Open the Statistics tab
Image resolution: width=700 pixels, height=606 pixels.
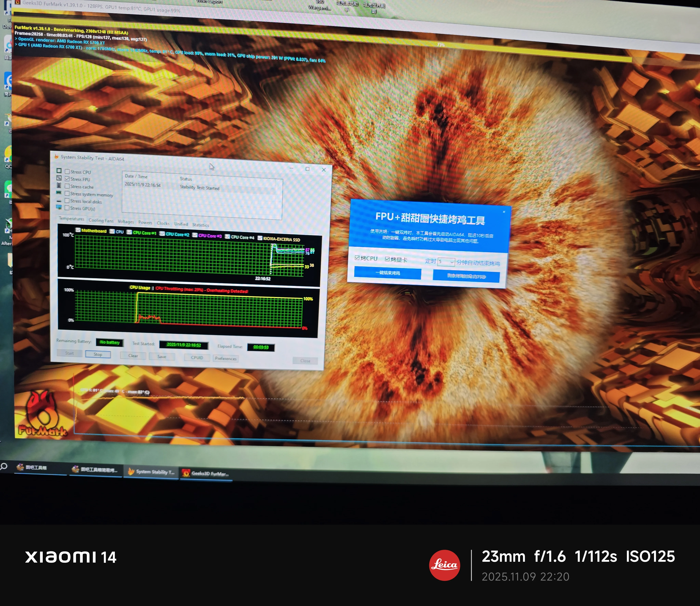[201, 225]
